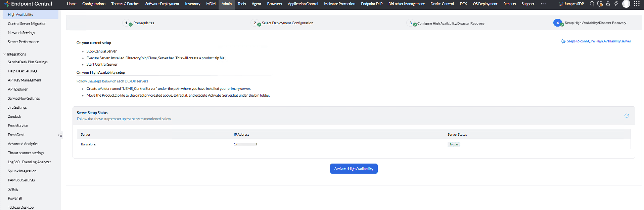Image resolution: width=644 pixels, height=210 pixels.
Task: Open Syslog in sidebar
Action: 13,189
